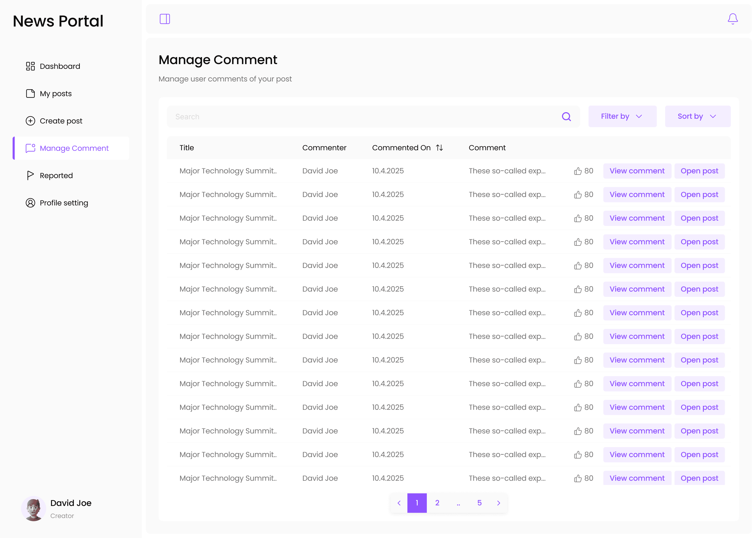The height and width of the screenshot is (538, 756).
Task: Open notifications bell icon
Action: (732, 19)
